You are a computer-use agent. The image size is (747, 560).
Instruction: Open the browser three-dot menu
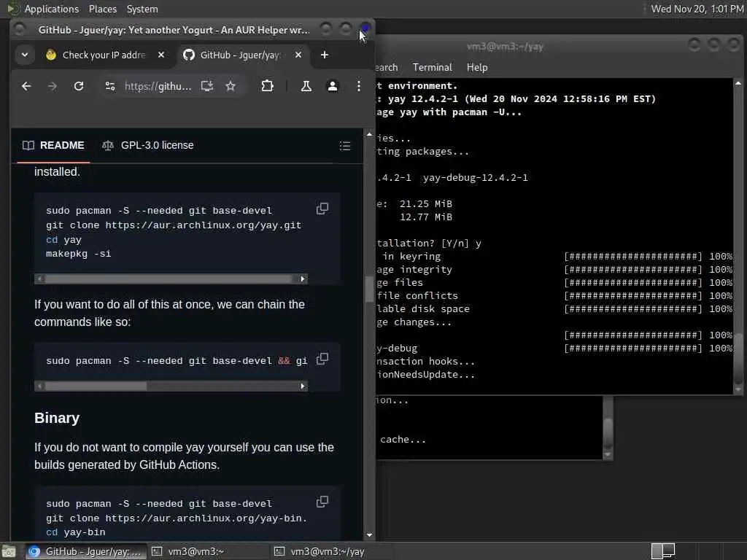(359, 86)
